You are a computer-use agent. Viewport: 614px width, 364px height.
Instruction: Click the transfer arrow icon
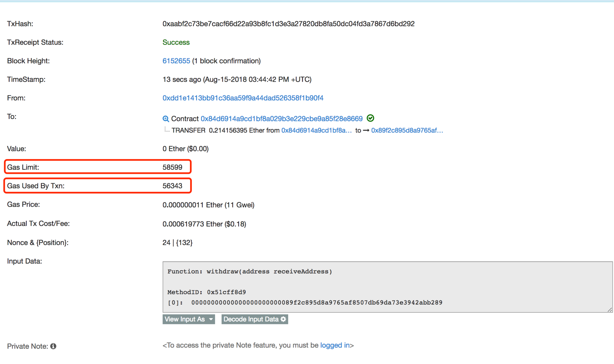[x=366, y=131]
